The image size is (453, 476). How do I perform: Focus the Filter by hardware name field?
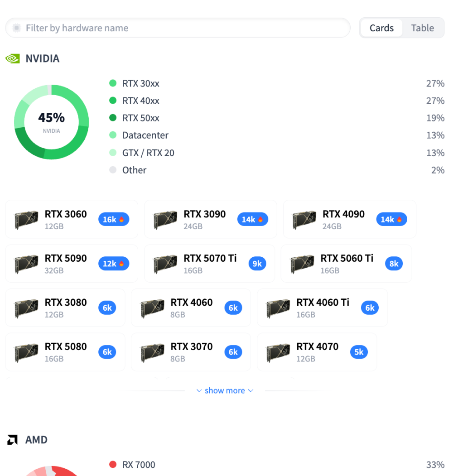coord(178,28)
